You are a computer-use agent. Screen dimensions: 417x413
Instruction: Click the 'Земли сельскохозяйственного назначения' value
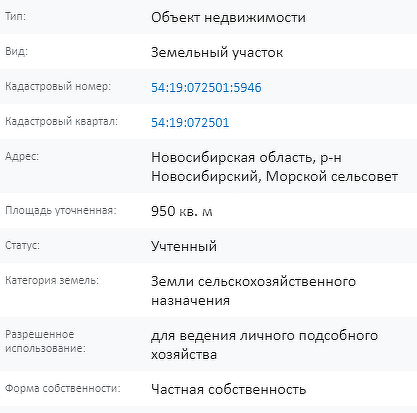pyautogui.click(x=253, y=291)
